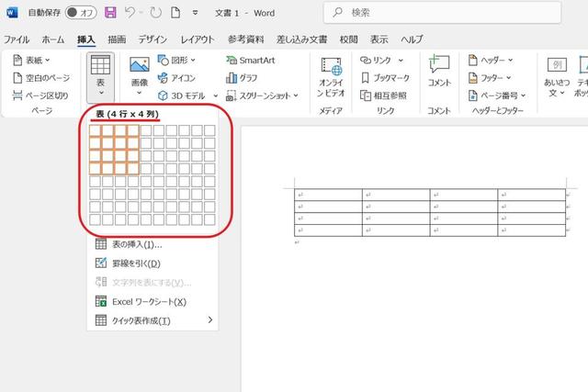Open the 3D モデル dropdown arrow
The height and width of the screenshot is (392, 588).
[216, 96]
